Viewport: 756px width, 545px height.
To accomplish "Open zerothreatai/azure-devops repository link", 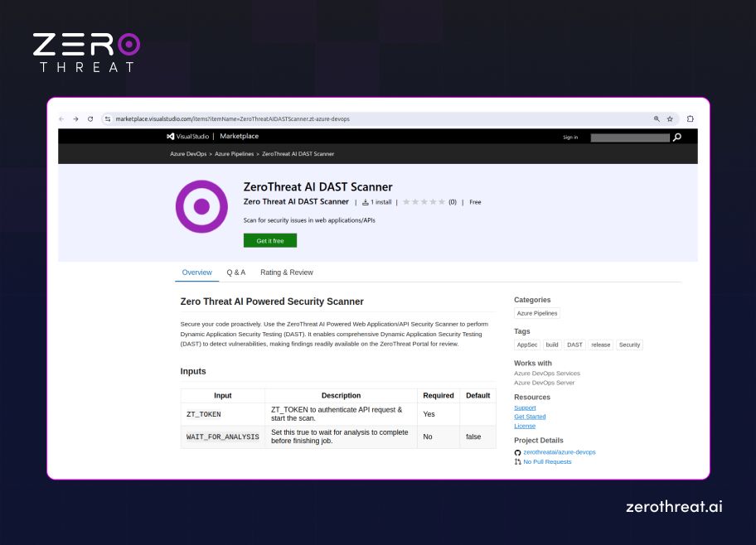I will click(560, 452).
